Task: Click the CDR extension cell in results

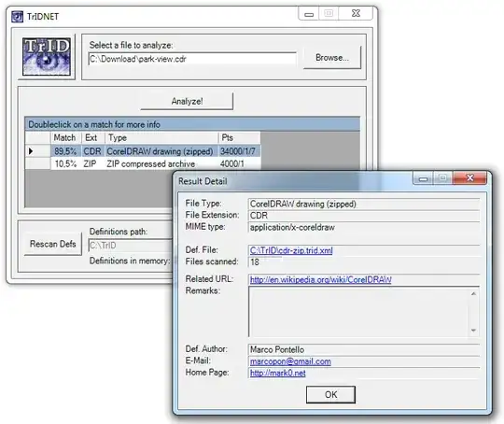Action: click(93, 151)
